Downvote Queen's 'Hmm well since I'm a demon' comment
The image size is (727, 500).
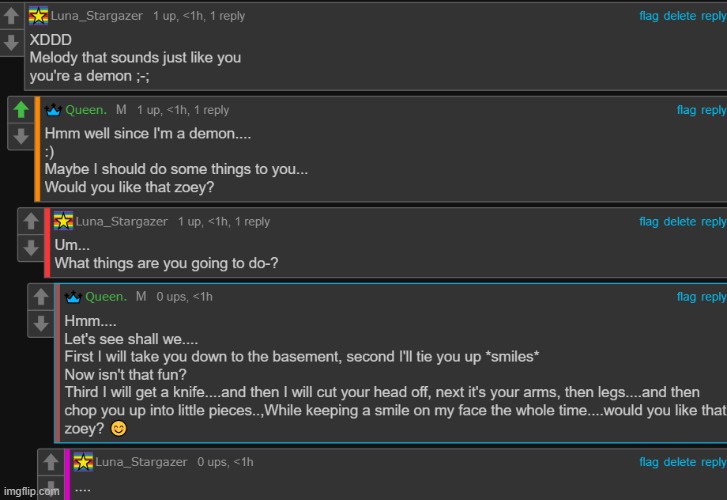pos(21,136)
